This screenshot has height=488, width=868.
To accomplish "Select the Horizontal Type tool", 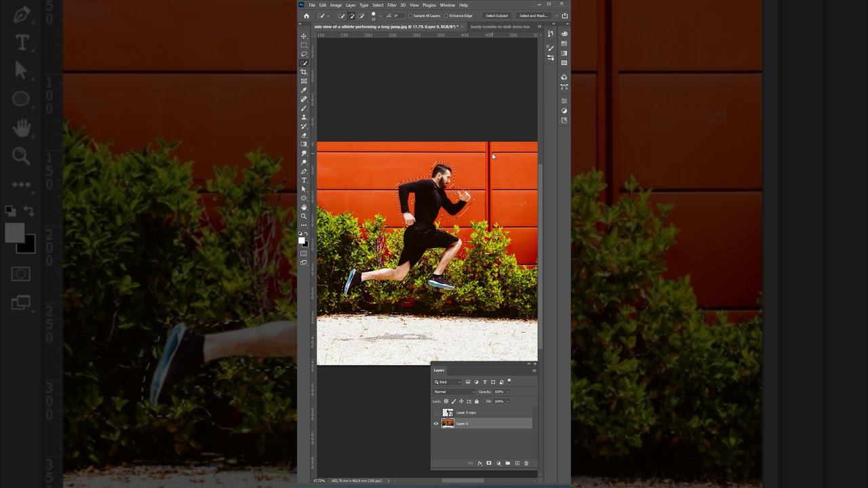I will tap(304, 180).
